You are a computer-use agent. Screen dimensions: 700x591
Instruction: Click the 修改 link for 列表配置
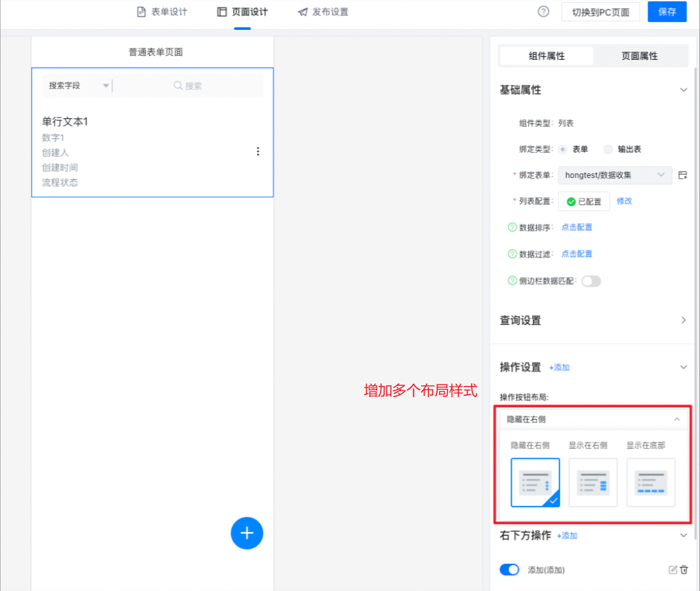click(624, 201)
